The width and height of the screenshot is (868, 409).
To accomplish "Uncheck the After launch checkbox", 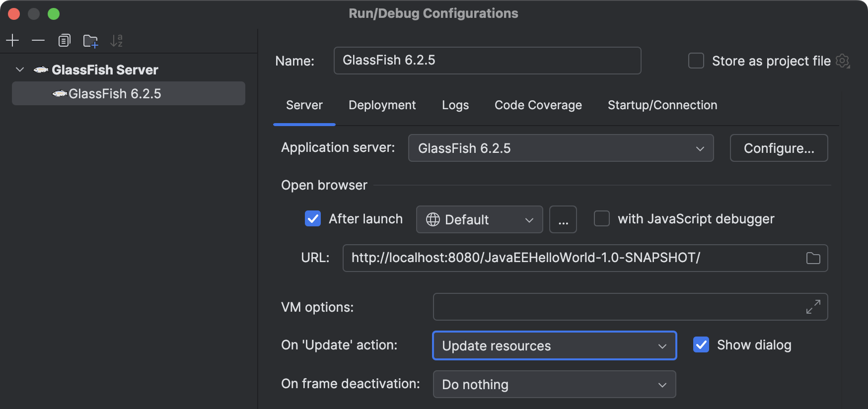I will tap(313, 219).
